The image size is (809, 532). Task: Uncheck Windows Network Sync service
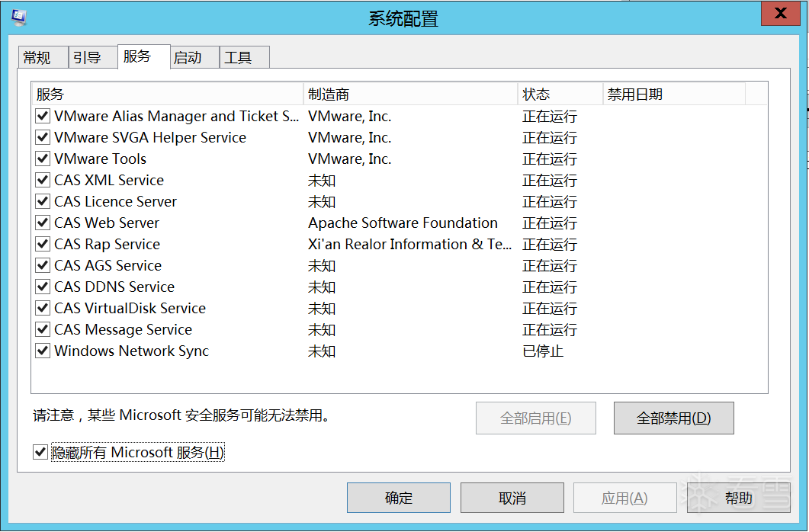coord(43,351)
